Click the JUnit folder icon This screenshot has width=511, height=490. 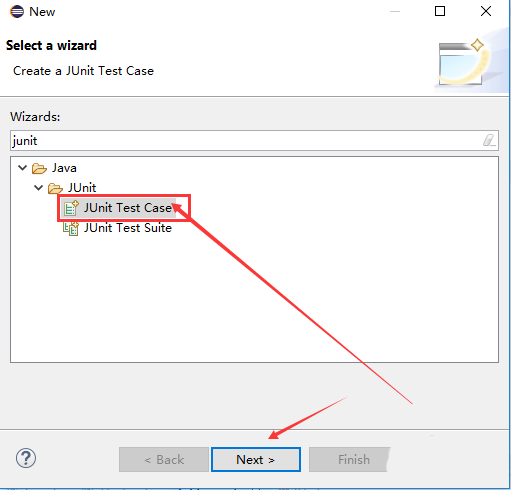coord(55,188)
